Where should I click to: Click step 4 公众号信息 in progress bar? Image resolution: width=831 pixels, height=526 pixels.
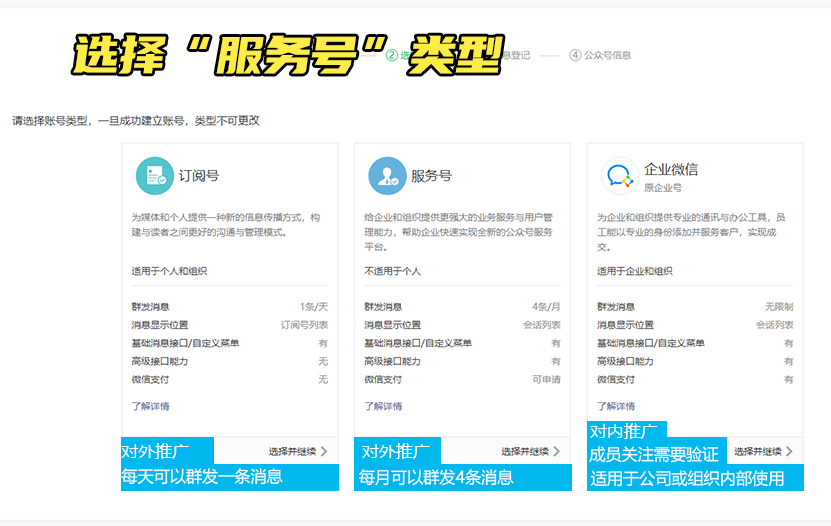coord(600,55)
